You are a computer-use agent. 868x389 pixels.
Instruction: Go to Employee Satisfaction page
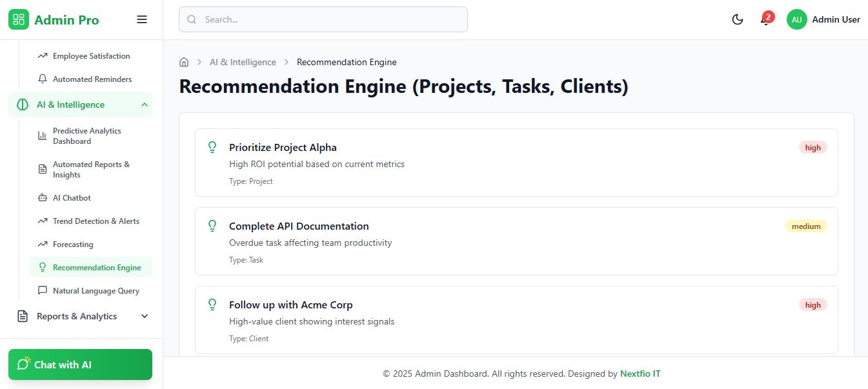pyautogui.click(x=91, y=56)
